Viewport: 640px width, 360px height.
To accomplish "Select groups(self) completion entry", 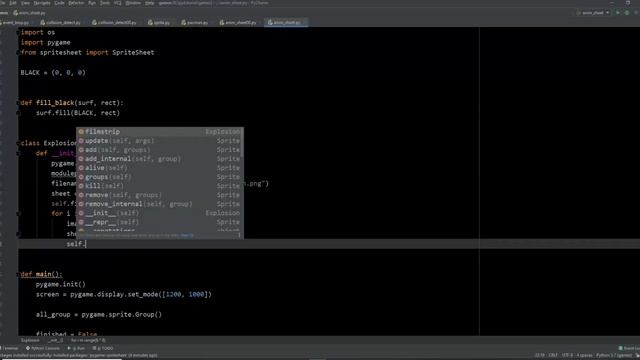I will tap(159, 177).
